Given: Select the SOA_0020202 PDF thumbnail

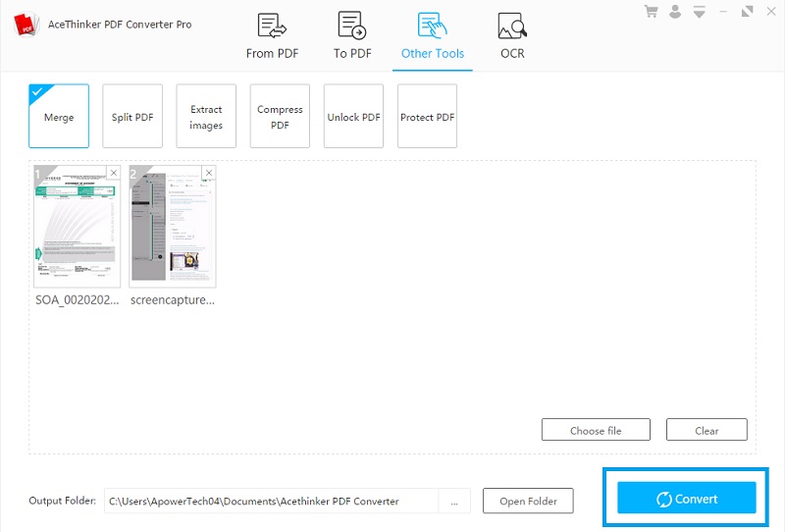Looking at the screenshot, I should tap(78, 227).
